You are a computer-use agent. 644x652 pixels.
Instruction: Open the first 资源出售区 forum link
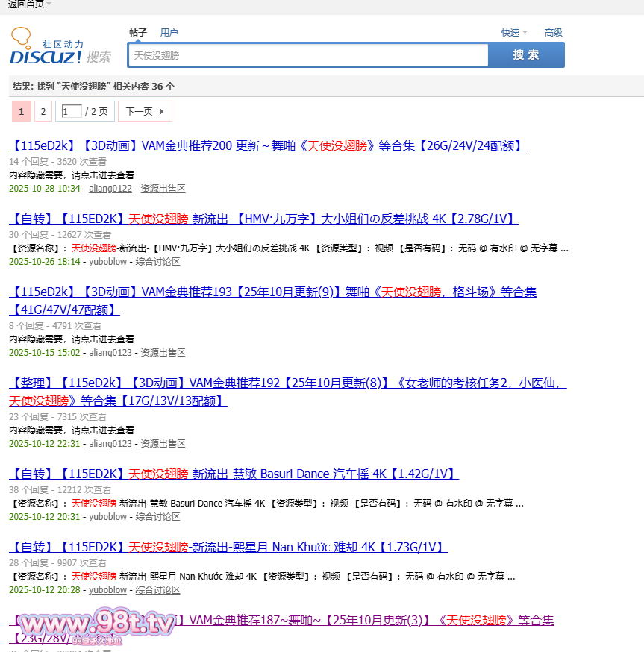163,189
